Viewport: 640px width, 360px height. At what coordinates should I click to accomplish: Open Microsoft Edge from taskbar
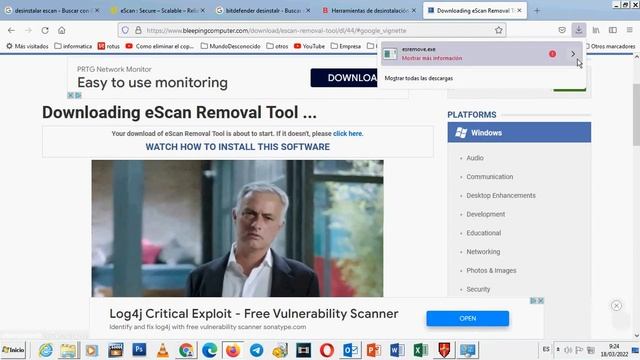coord(209,350)
